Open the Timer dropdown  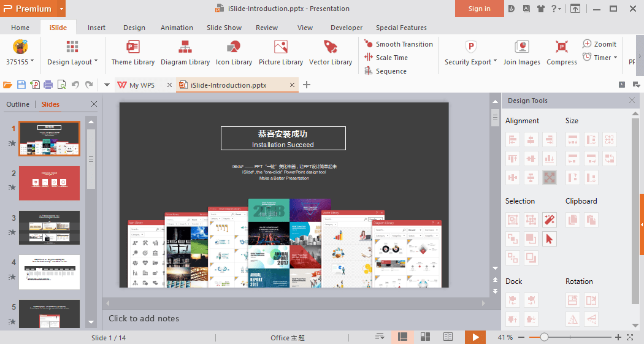pyautogui.click(x=600, y=58)
